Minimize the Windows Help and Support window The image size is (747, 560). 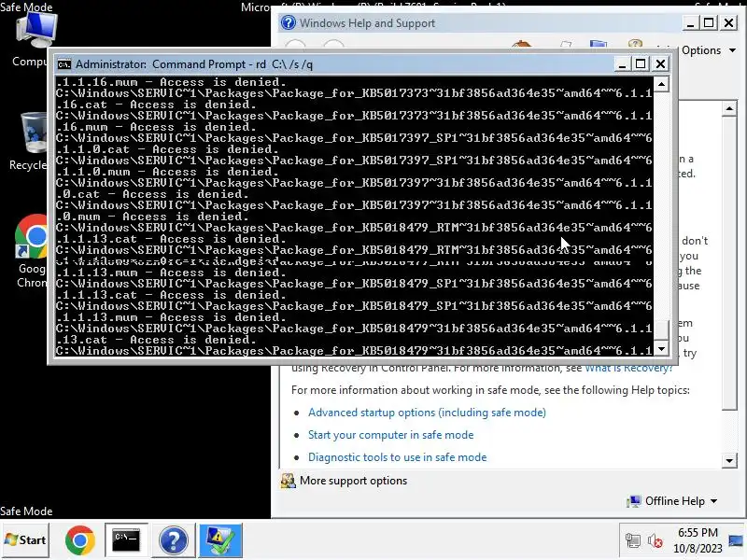[690, 22]
